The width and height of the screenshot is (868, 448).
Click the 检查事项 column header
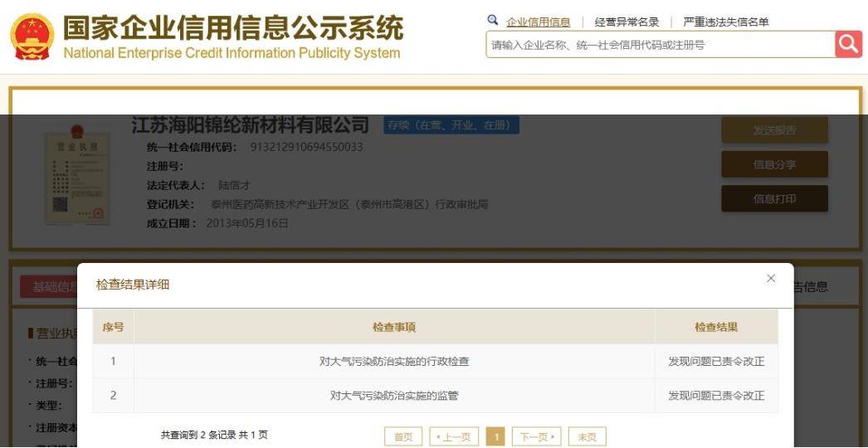[x=394, y=327]
